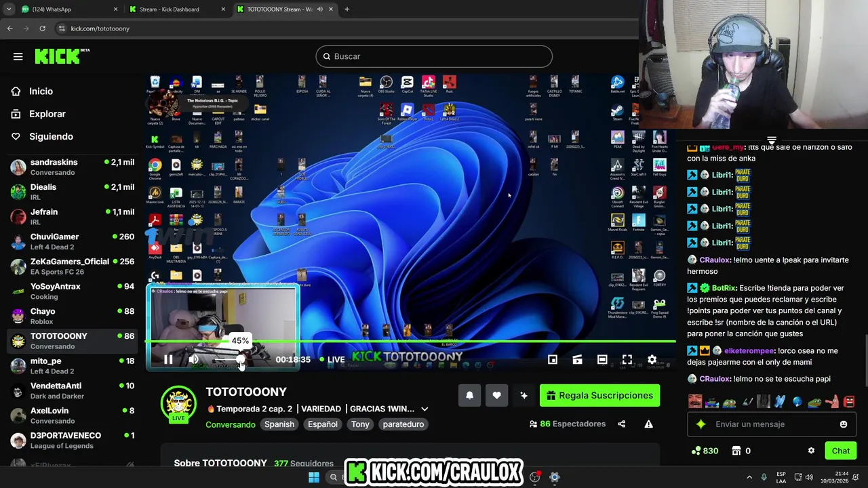The height and width of the screenshot is (488, 868).
Task: Reload the page
Action: point(42,28)
